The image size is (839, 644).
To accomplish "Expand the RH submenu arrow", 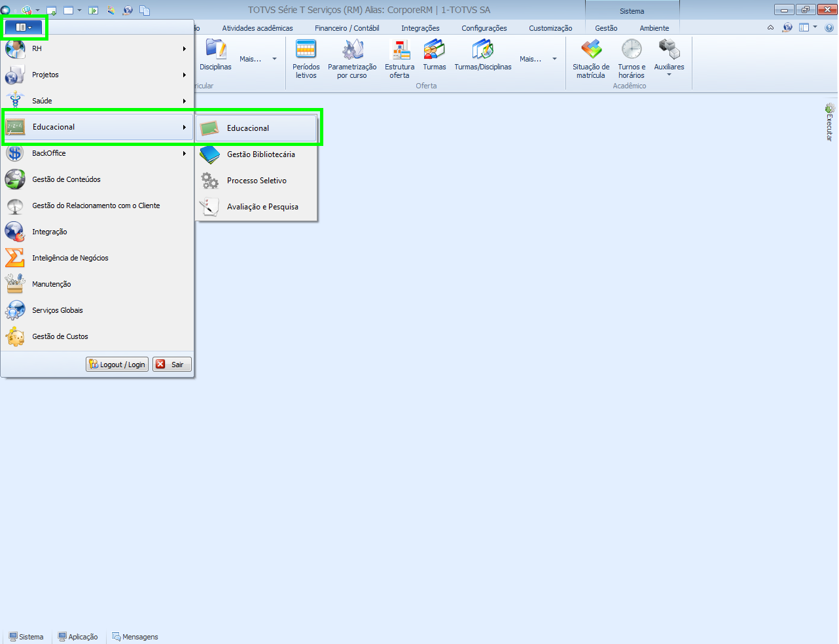I will click(185, 48).
